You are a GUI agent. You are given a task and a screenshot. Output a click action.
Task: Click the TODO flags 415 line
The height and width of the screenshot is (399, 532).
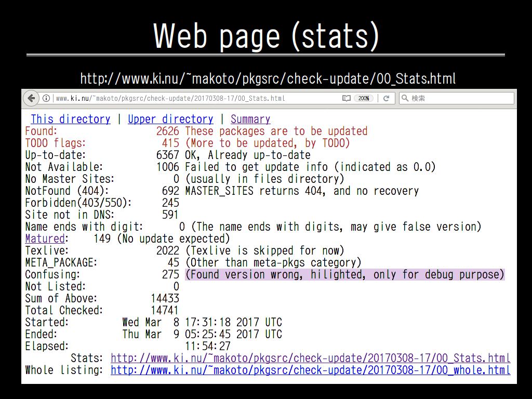click(187, 143)
